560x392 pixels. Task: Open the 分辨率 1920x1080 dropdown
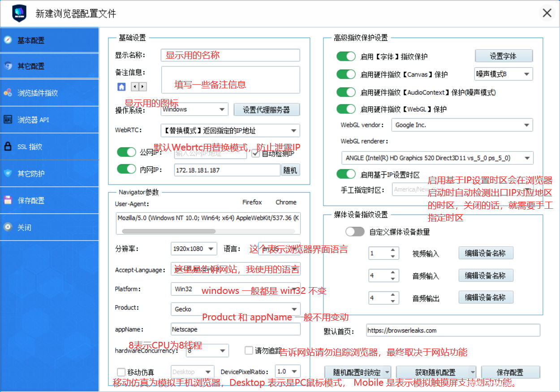point(194,249)
